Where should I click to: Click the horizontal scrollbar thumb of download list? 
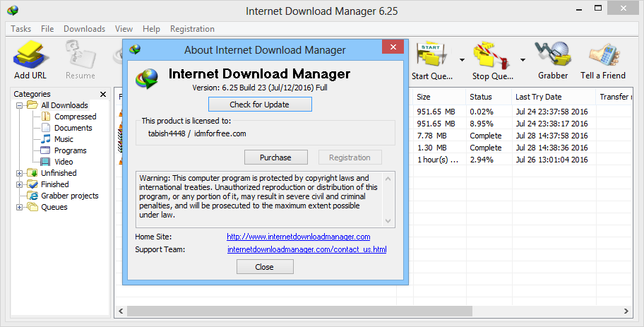[x=300, y=311]
